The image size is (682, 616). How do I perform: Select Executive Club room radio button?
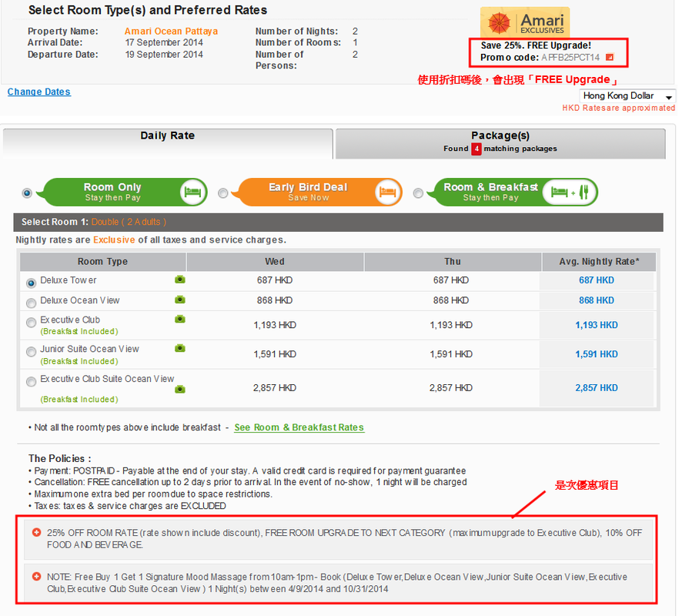[31, 323]
